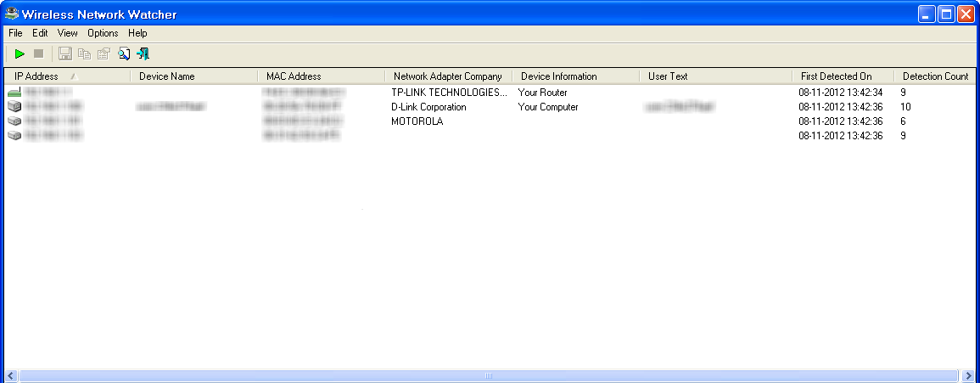980x383 pixels.
Task: Start scanning with the green play button
Action: click(20, 54)
